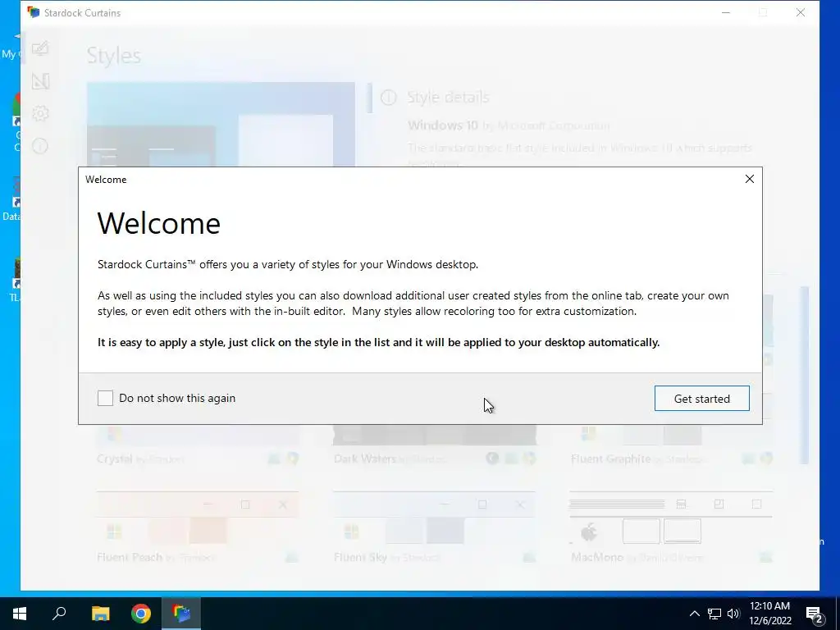Image resolution: width=840 pixels, height=630 pixels.
Task: Select the Crystal style thumbnail
Action: coord(198,445)
